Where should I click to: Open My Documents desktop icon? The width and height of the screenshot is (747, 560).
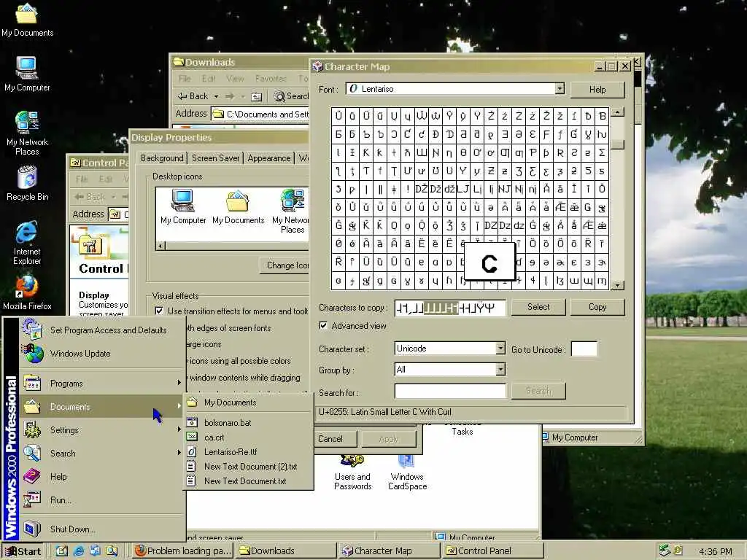click(27, 20)
